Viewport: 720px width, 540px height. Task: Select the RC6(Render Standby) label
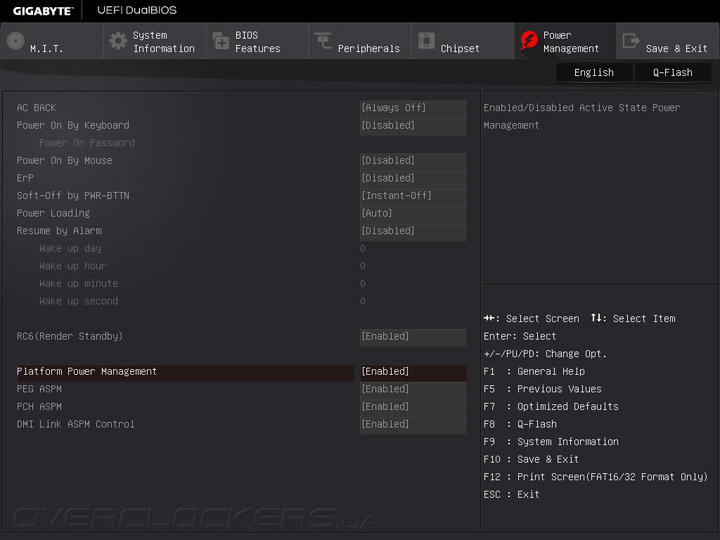[70, 337]
